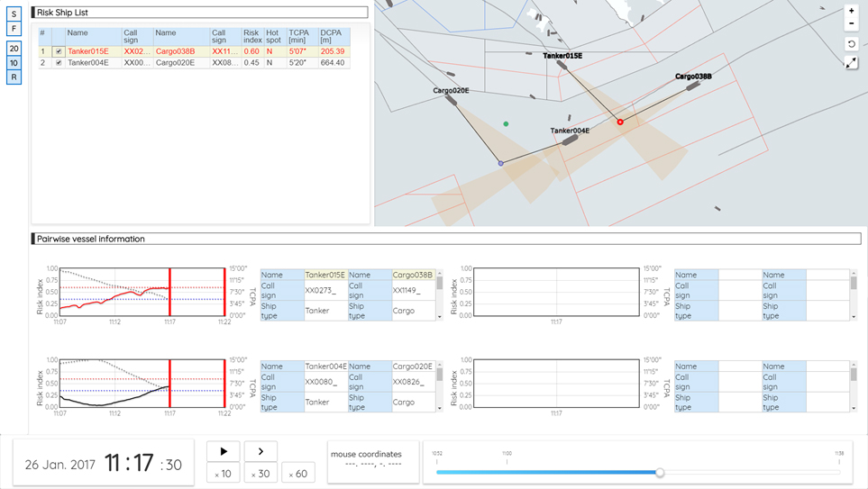
Task: Step forward with the chevron button
Action: (260, 451)
